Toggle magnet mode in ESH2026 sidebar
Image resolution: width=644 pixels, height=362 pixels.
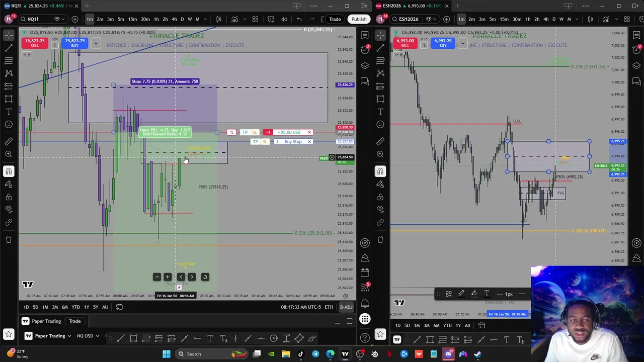pos(380,171)
